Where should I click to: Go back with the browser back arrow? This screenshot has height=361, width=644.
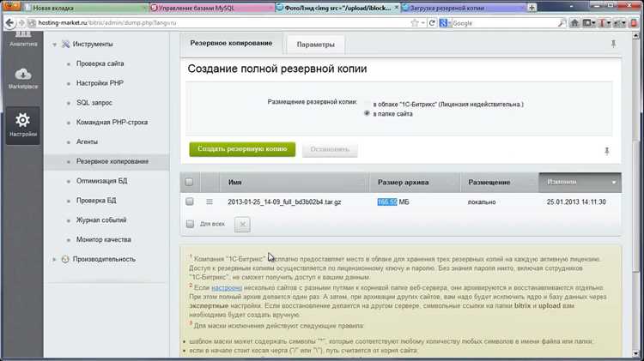click(9, 23)
